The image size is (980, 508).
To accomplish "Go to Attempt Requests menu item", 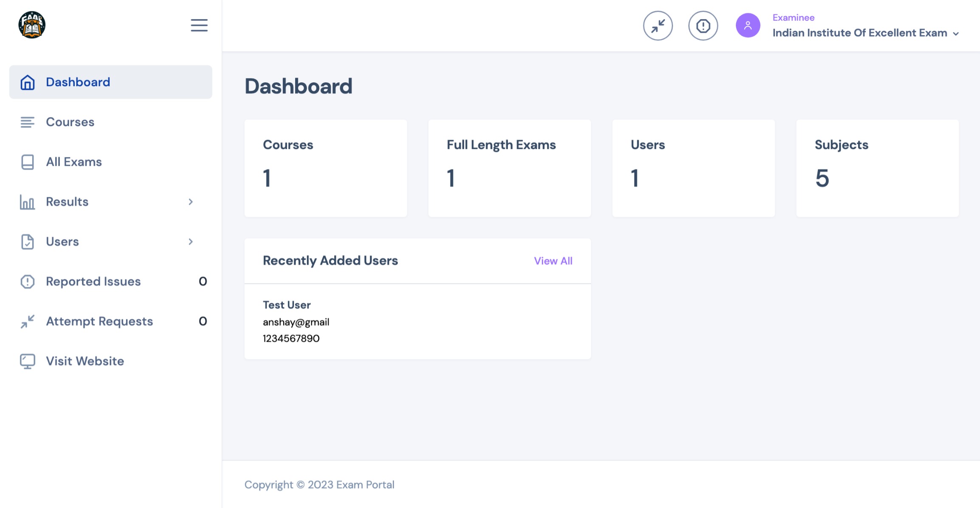I will 99,321.
